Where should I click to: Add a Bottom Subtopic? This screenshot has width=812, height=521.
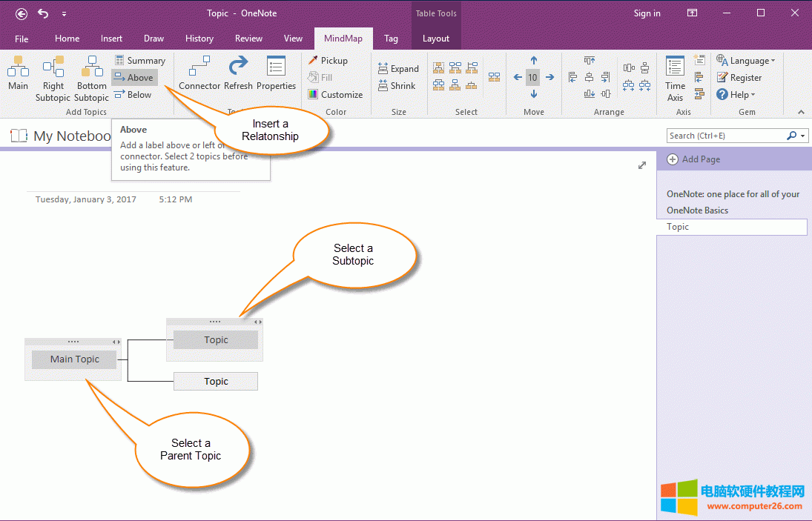[92, 77]
